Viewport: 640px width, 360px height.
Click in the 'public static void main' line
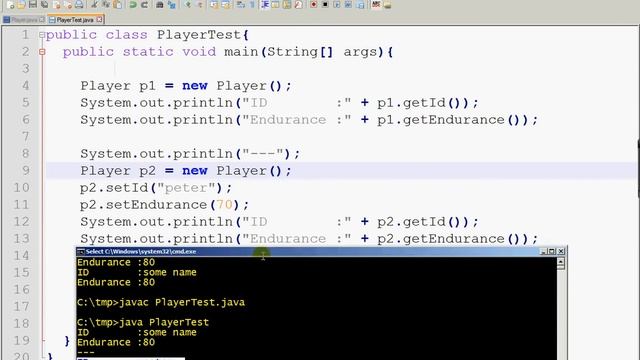(x=228, y=52)
